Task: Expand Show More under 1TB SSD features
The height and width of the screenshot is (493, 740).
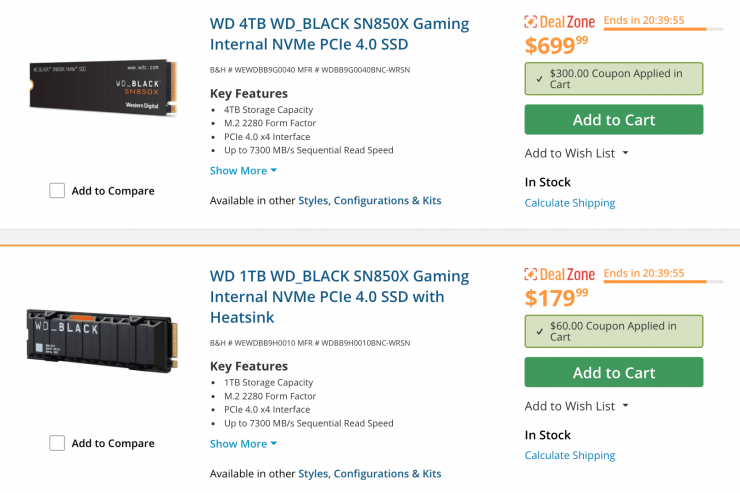Action: click(x=243, y=444)
